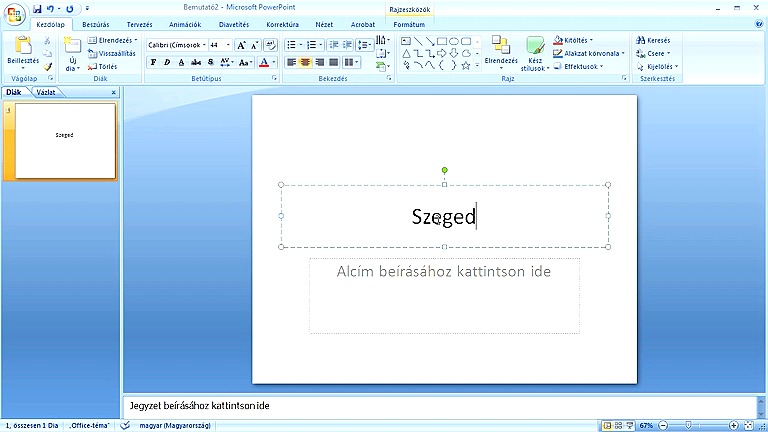Open the font size 44 dropdown
Image resolution: width=768 pixels, height=432 pixels.
point(219,45)
